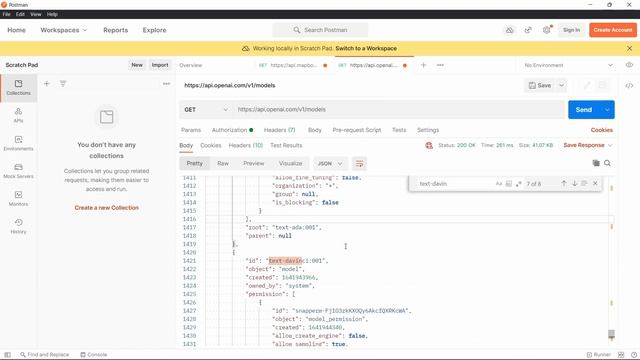Click the Sign In button
This screenshot has height=360, width=640.
(571, 30)
